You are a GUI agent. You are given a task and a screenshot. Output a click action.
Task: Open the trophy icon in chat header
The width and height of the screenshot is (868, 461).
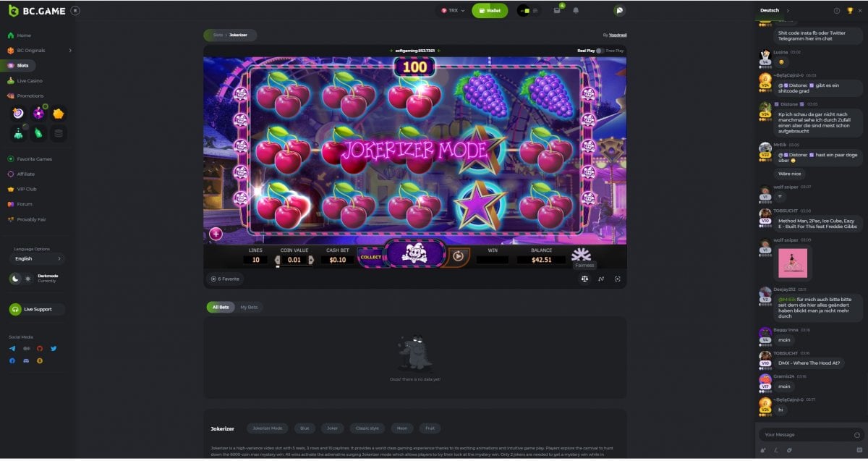(x=849, y=11)
